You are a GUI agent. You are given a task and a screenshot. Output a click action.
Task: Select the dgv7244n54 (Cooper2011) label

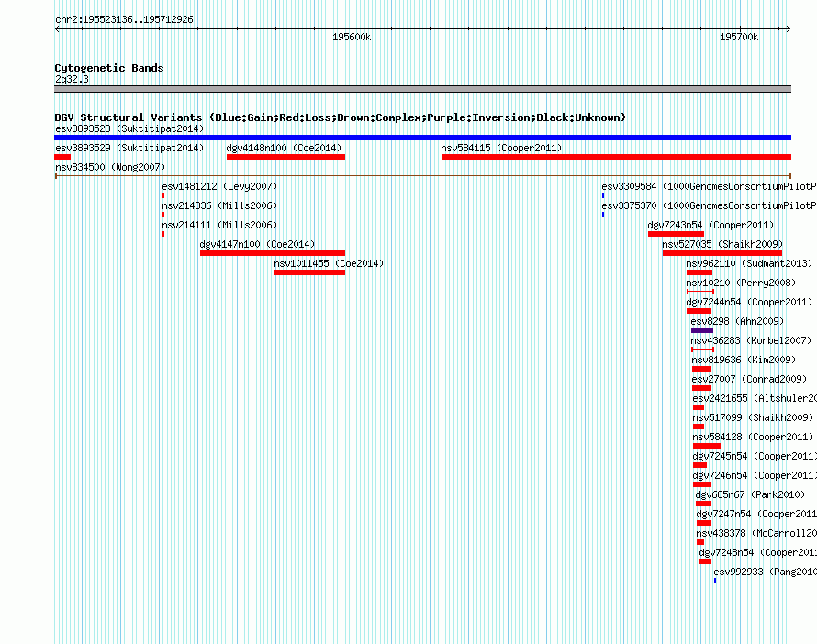click(749, 302)
